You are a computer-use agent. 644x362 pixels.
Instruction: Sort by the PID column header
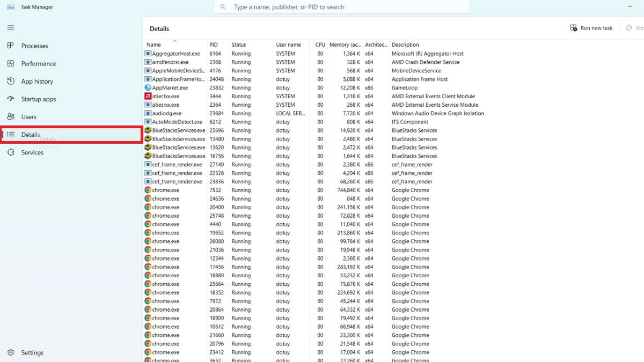click(x=214, y=45)
